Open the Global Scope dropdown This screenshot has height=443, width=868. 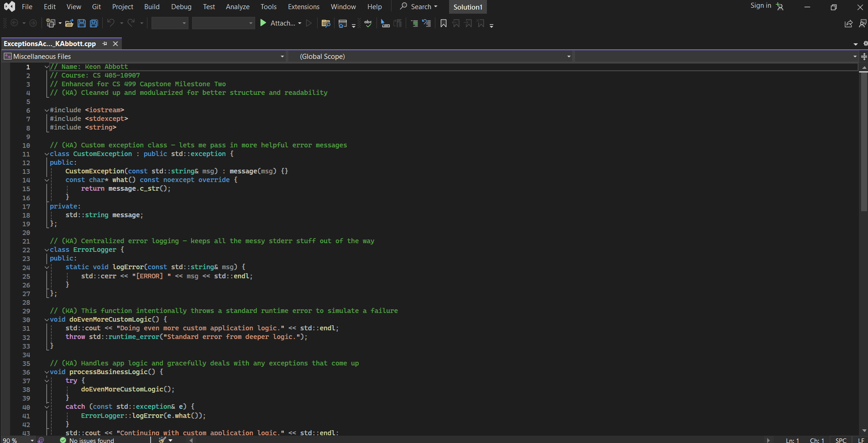(x=430, y=57)
